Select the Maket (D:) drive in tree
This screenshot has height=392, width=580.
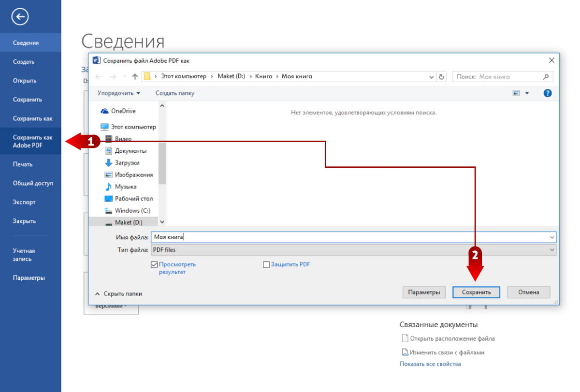pyautogui.click(x=123, y=222)
